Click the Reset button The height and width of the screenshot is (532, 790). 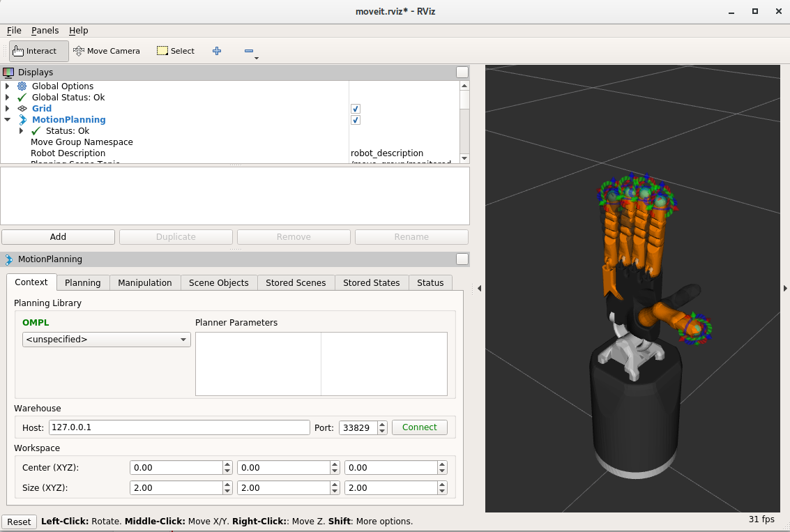pos(19,522)
